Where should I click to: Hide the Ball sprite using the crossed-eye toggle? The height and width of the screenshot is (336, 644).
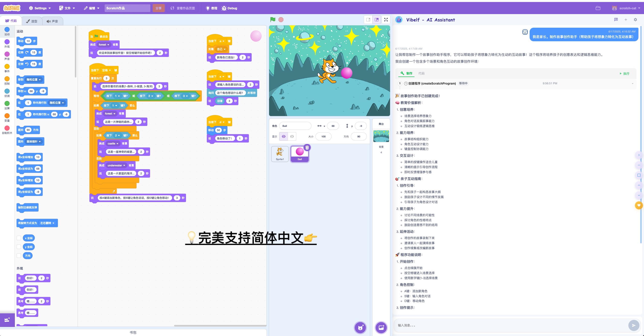click(292, 136)
